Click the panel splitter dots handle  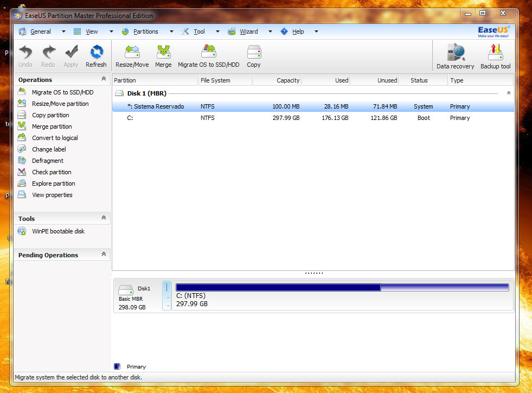pyautogui.click(x=314, y=272)
